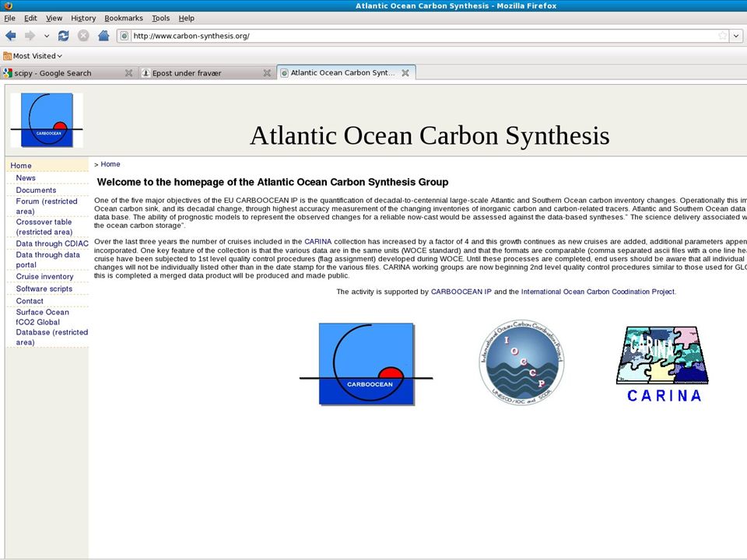This screenshot has height=560, width=747.
Task: Click into the address bar field
Action: 423,36
